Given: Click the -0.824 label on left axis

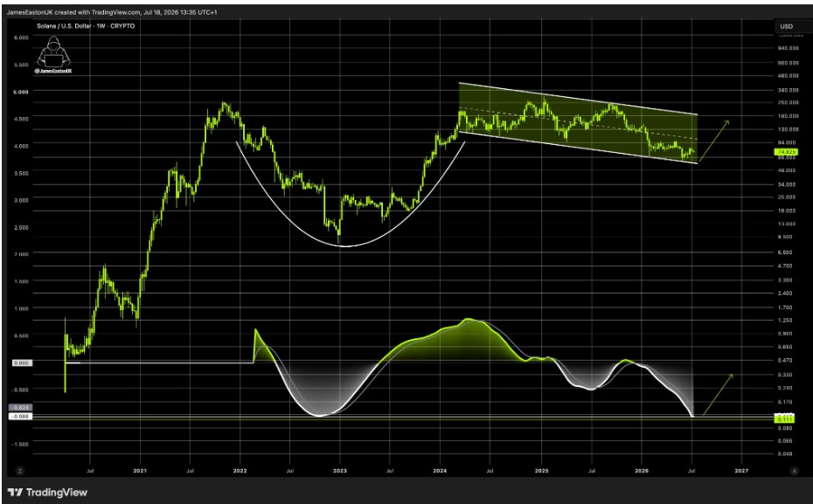Looking at the screenshot, I should coord(22,408).
